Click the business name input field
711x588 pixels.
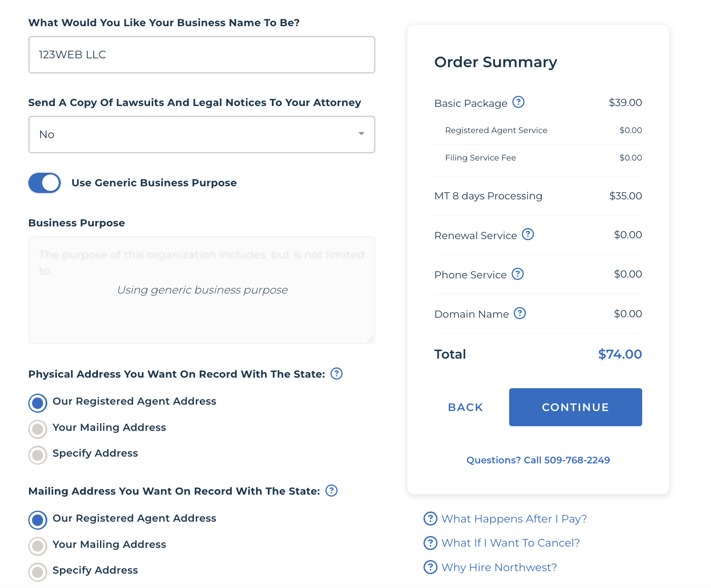click(201, 55)
